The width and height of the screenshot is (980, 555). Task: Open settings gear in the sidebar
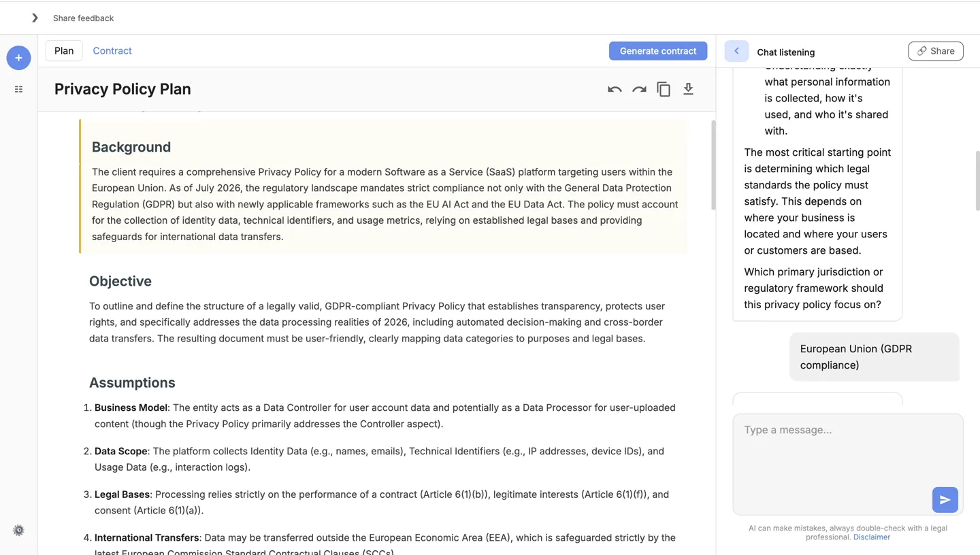click(x=18, y=530)
